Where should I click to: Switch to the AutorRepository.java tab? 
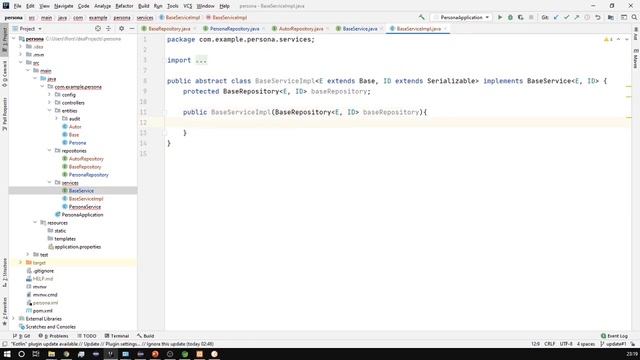(301, 29)
